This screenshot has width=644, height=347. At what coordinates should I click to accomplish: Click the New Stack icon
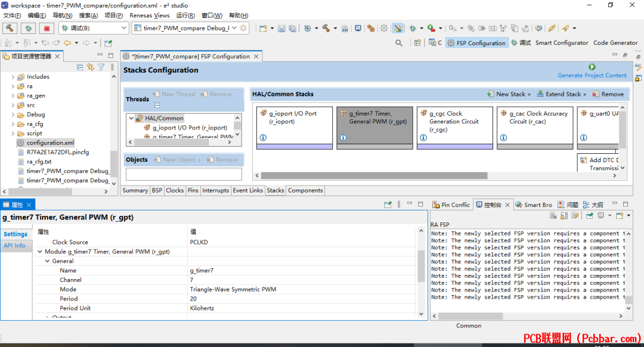point(491,94)
